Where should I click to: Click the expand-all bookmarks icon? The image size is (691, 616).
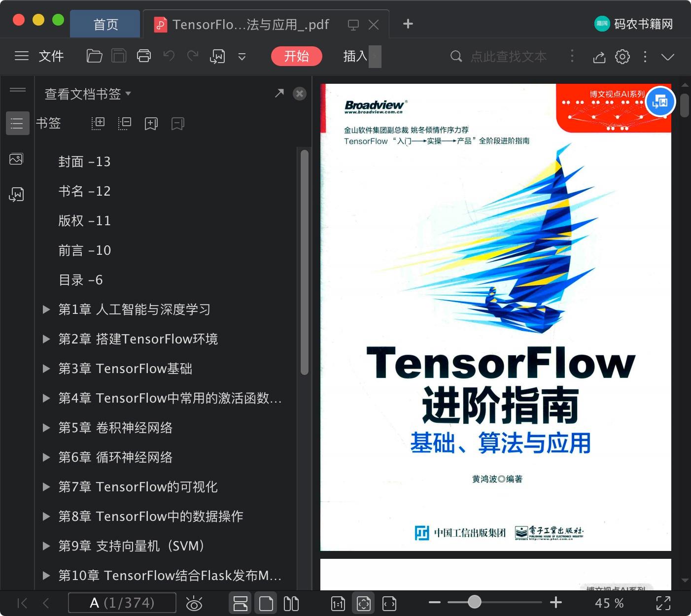(98, 123)
